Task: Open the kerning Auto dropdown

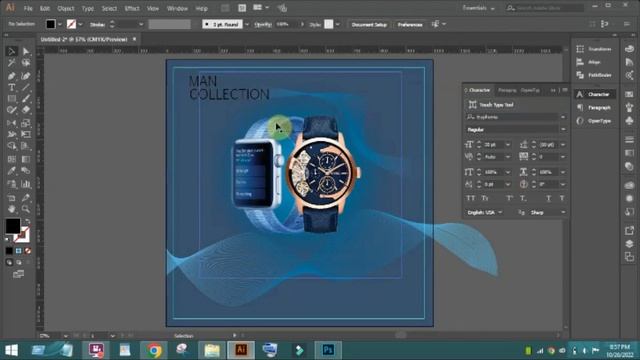Action: [508, 157]
